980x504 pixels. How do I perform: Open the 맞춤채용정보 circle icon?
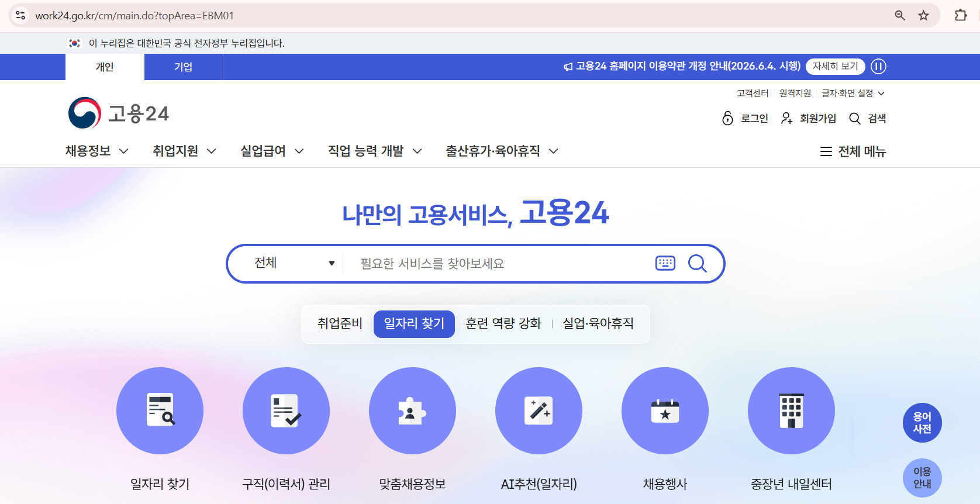(x=412, y=410)
